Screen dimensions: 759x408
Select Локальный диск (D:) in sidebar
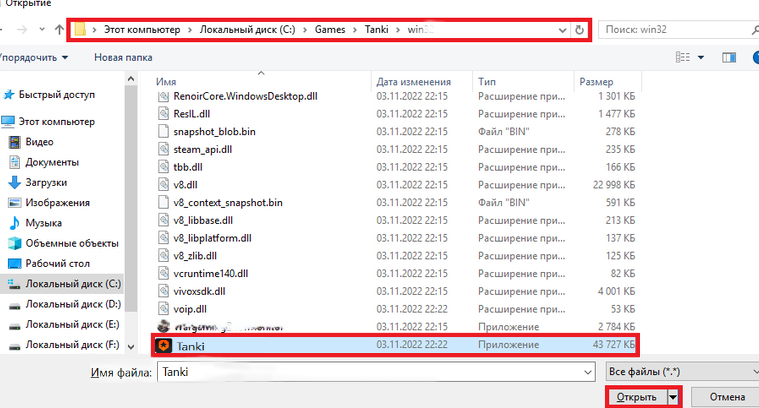[x=73, y=304]
